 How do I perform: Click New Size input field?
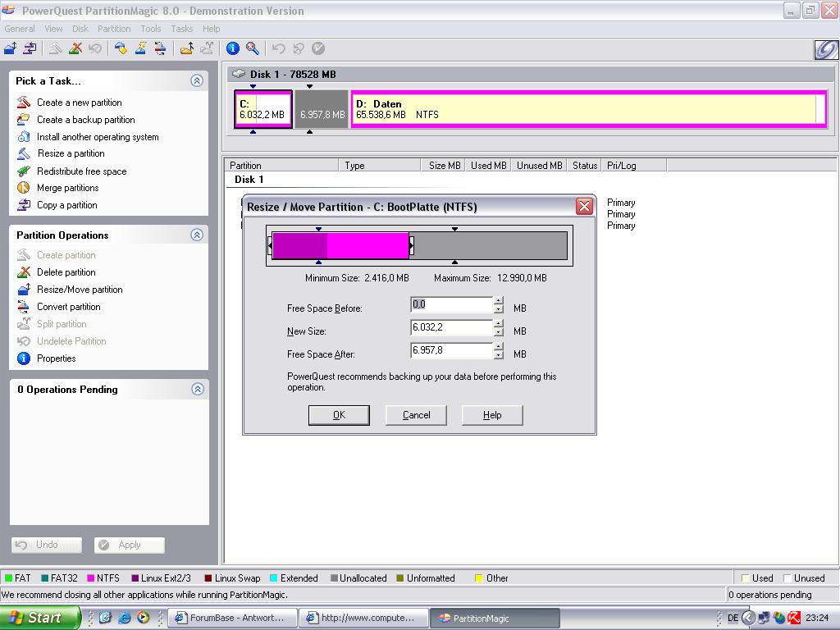(452, 328)
